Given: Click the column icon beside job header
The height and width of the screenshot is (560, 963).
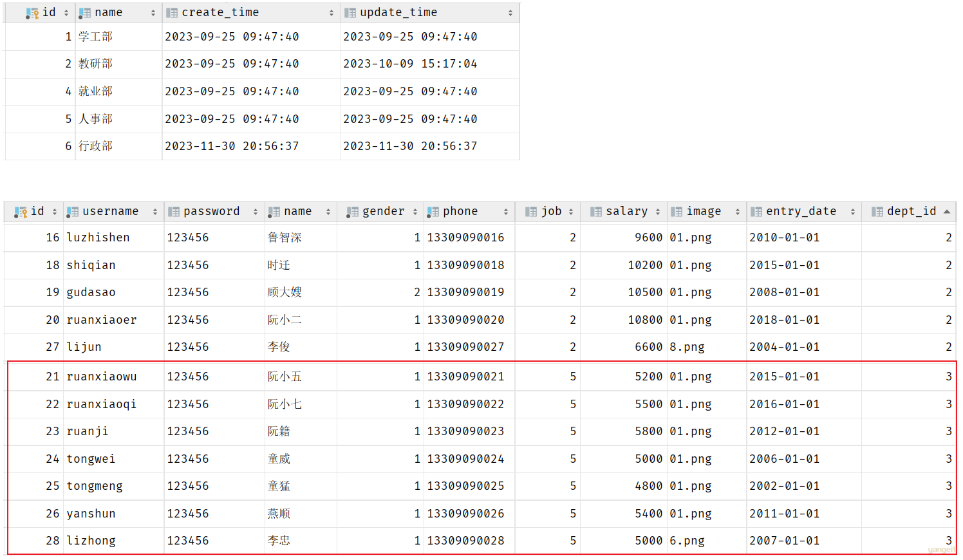Looking at the screenshot, I should click(x=531, y=212).
